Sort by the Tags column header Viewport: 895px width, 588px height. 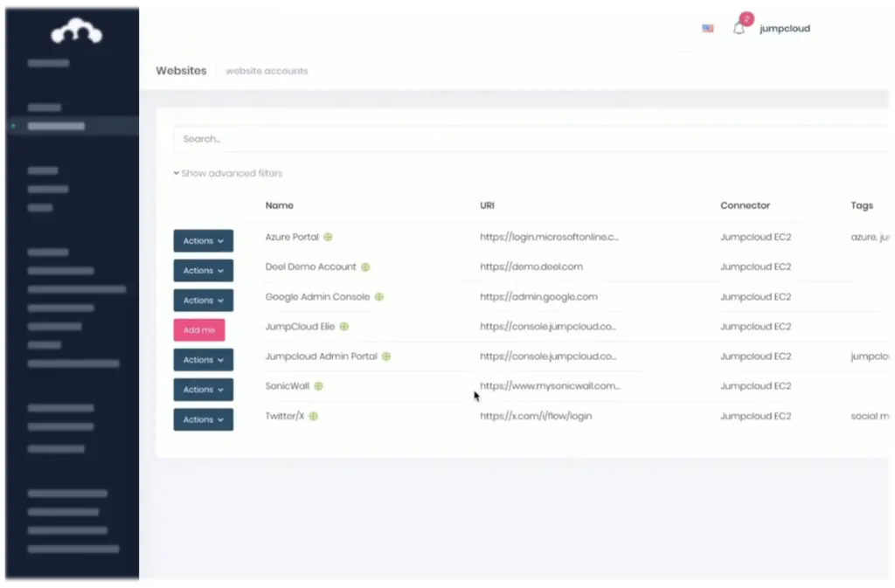pos(862,205)
